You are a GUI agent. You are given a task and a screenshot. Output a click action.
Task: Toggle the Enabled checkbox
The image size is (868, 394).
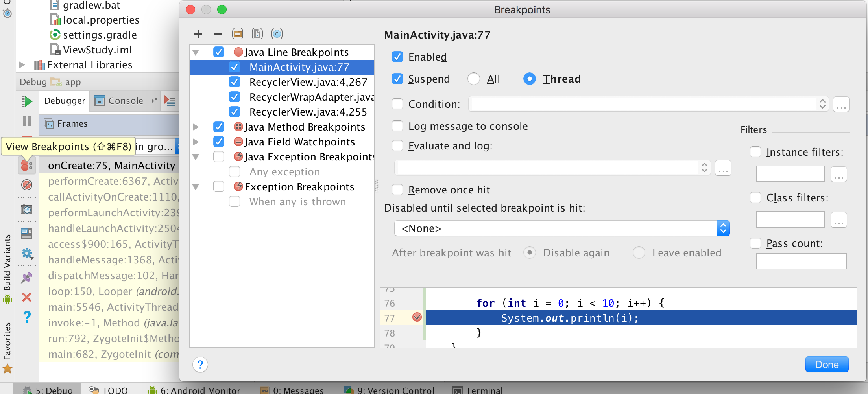(397, 57)
